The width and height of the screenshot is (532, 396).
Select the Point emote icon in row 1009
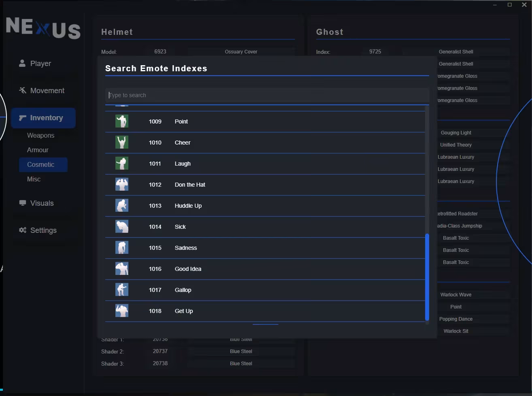pyautogui.click(x=122, y=121)
